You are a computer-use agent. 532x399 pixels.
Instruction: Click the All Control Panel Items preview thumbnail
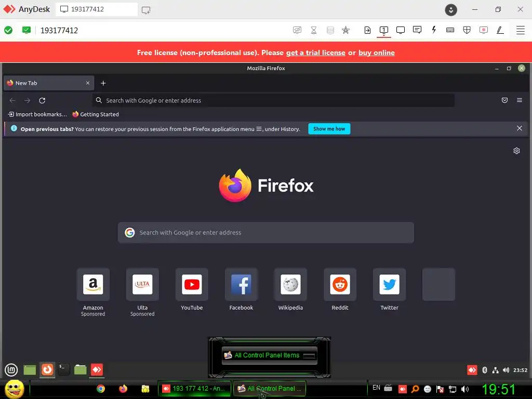pyautogui.click(x=270, y=355)
